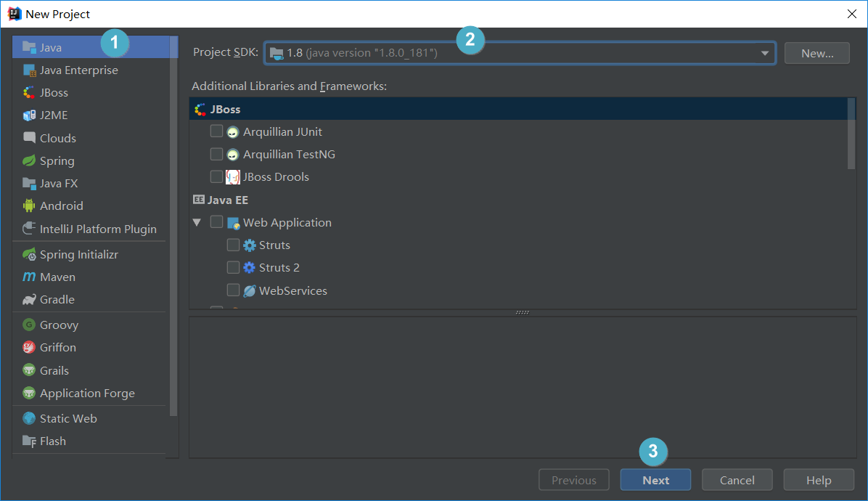This screenshot has height=501, width=868.
Task: Select Maven project type
Action: pos(90,277)
